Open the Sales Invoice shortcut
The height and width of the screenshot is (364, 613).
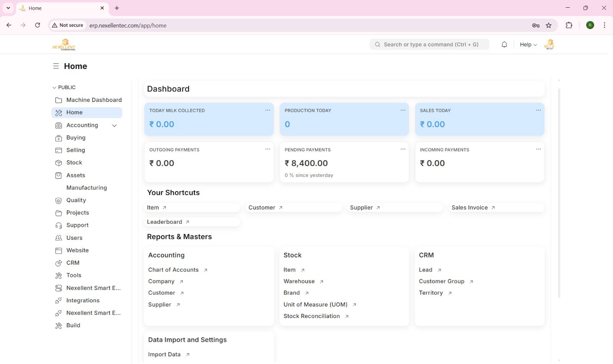tap(470, 208)
